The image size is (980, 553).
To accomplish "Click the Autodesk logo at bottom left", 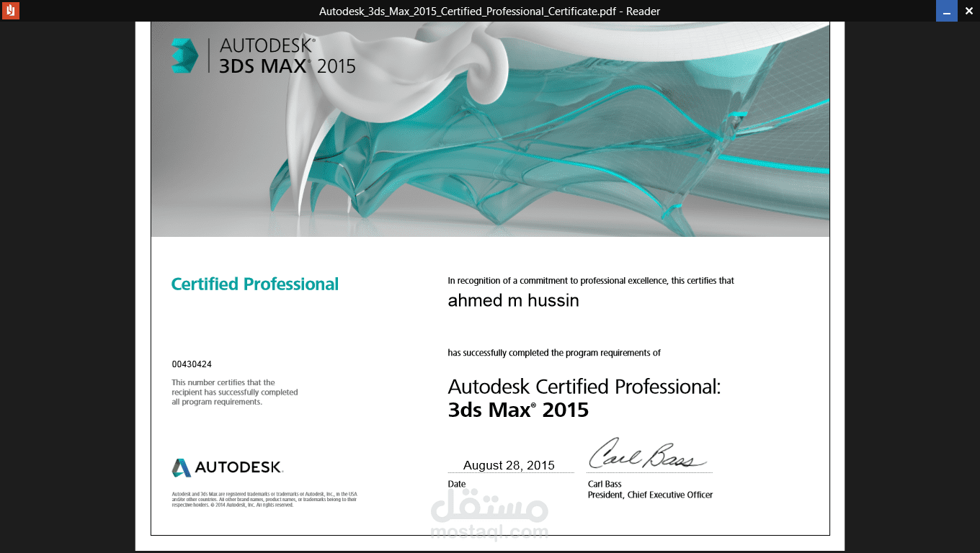I will coord(227,467).
